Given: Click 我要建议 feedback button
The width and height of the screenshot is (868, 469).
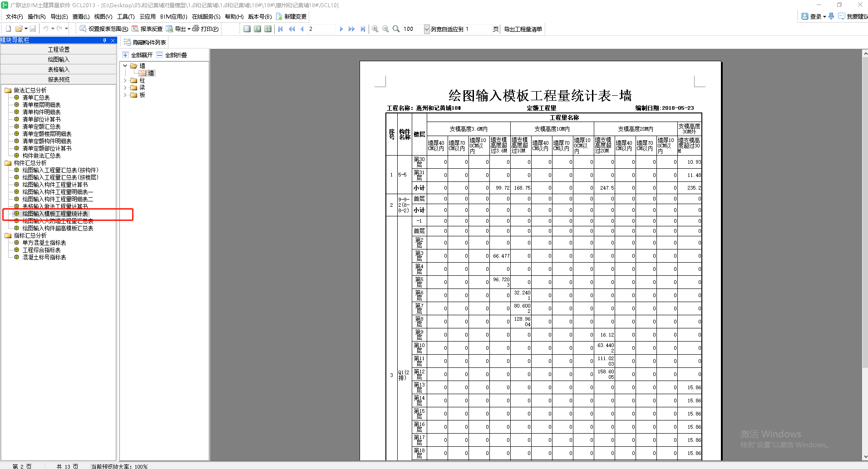Looking at the screenshot, I should tap(853, 16).
